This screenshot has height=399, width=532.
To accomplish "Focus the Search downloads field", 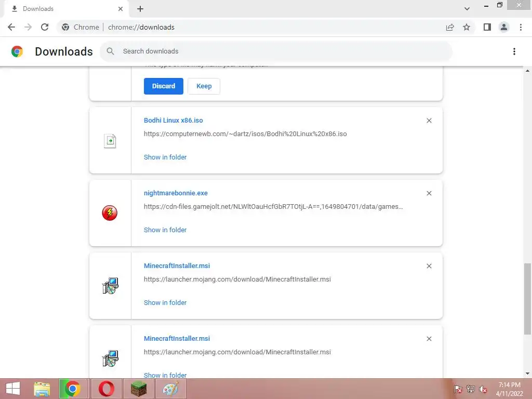I will (276, 51).
